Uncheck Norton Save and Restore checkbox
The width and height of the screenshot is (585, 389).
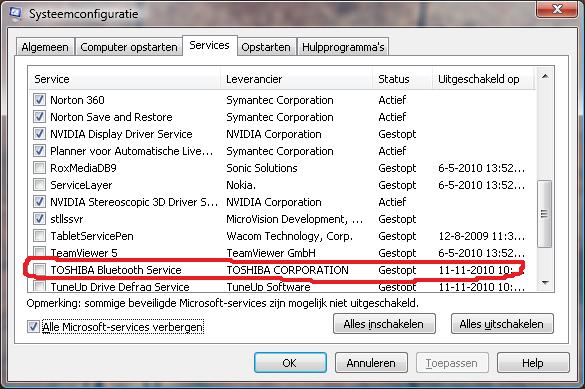[x=39, y=117]
